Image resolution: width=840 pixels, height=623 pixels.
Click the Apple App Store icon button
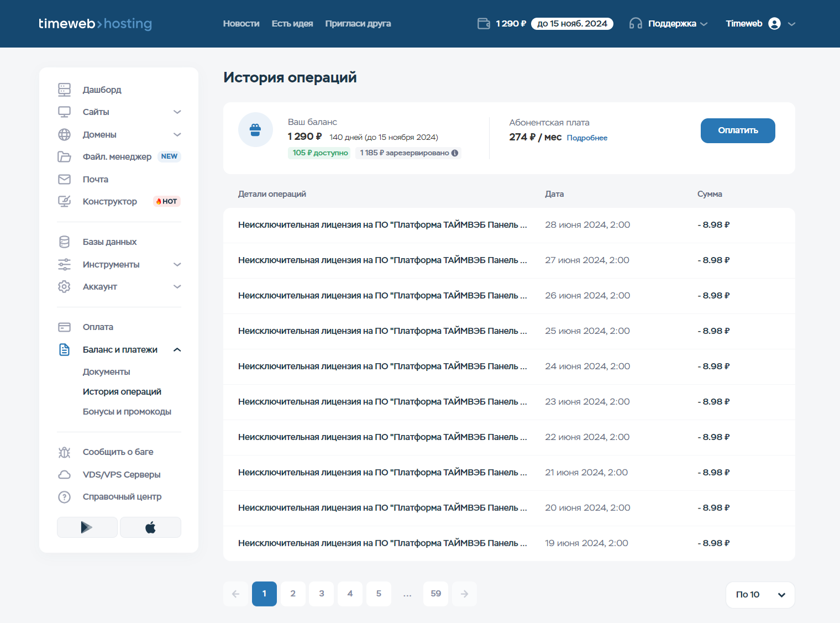[150, 527]
